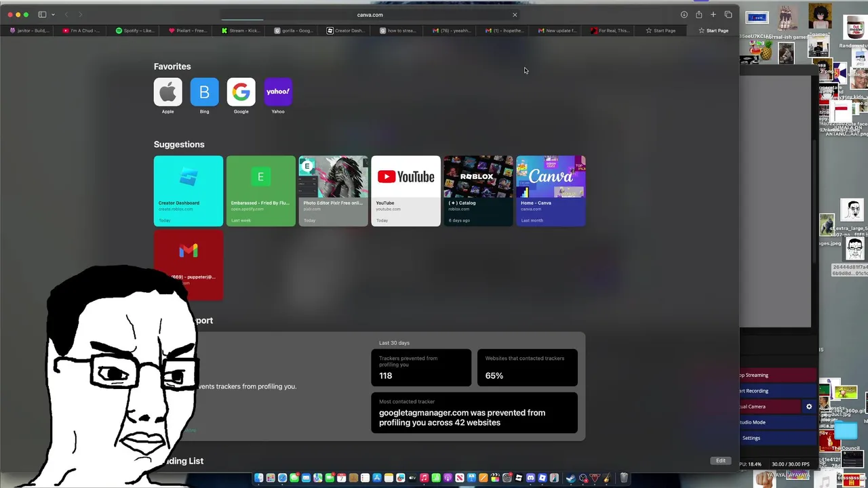Open Launchpad from the Dock

coord(271,478)
